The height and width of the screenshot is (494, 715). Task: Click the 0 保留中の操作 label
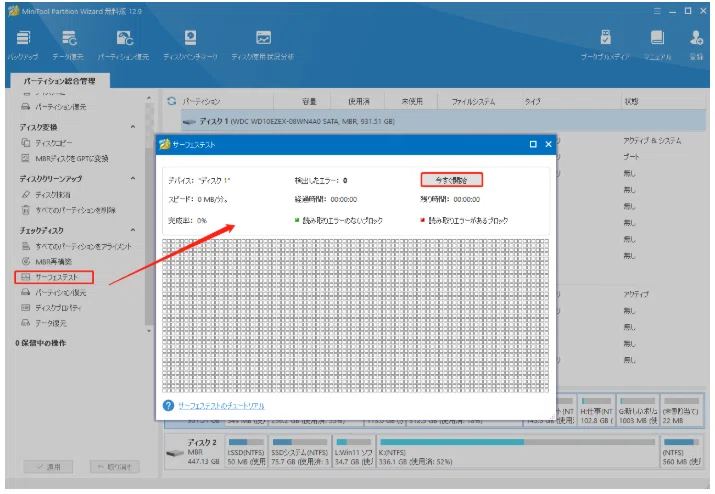(41, 343)
